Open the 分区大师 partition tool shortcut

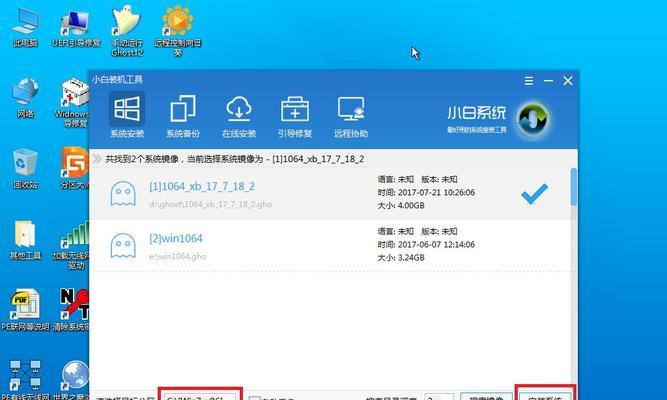pyautogui.click(x=74, y=167)
